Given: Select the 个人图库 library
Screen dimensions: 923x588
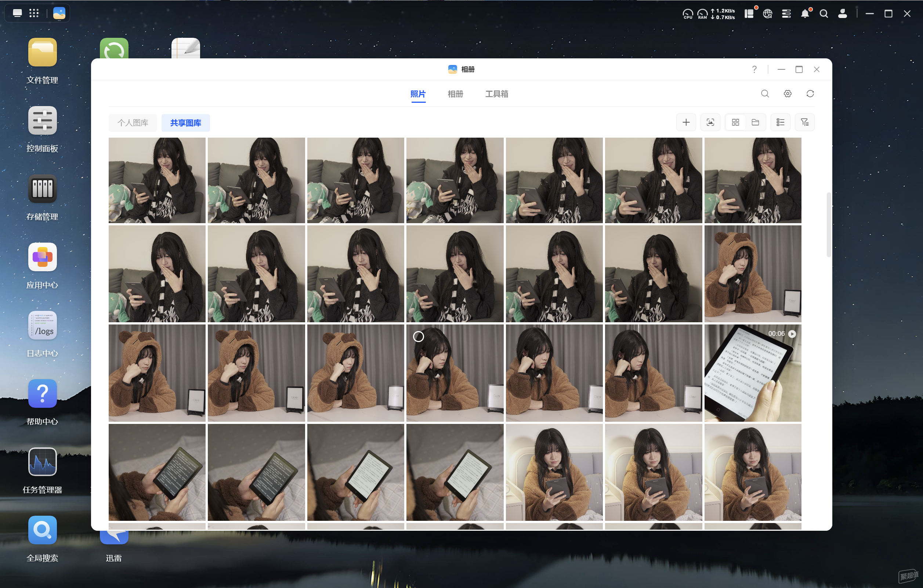Looking at the screenshot, I should pyautogui.click(x=133, y=123).
